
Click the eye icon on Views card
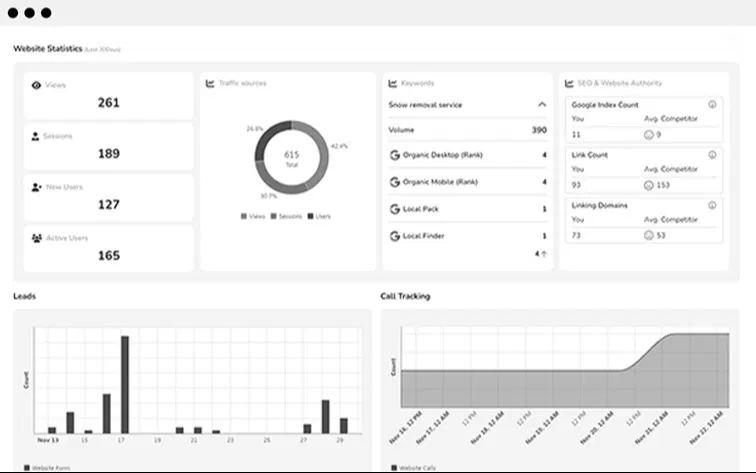point(36,86)
